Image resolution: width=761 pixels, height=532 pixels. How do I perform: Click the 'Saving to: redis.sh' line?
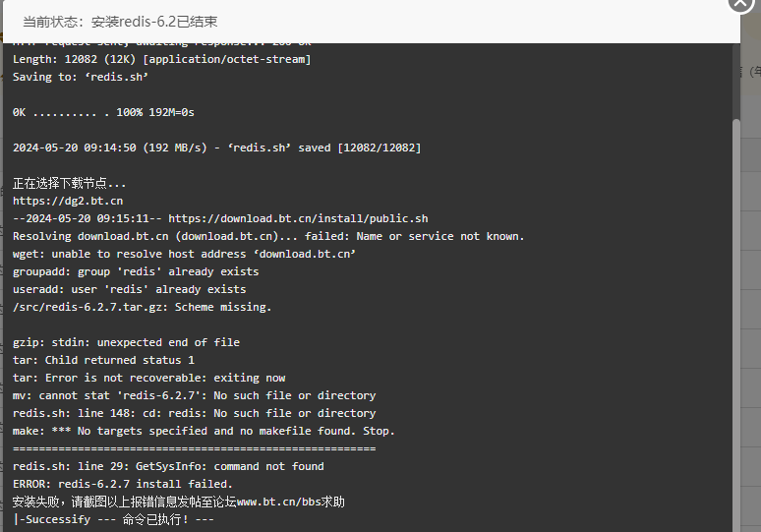(x=81, y=77)
